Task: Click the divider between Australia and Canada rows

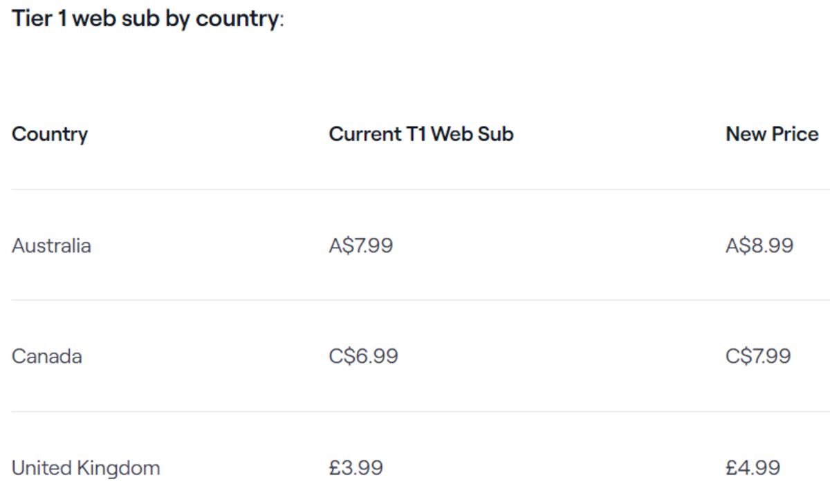Action: coord(415,300)
